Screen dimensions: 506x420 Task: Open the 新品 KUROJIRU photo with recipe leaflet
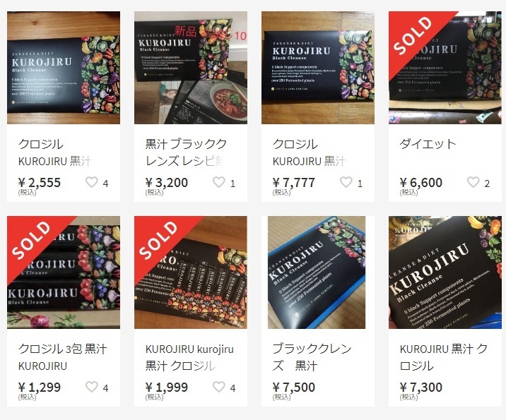(x=191, y=68)
